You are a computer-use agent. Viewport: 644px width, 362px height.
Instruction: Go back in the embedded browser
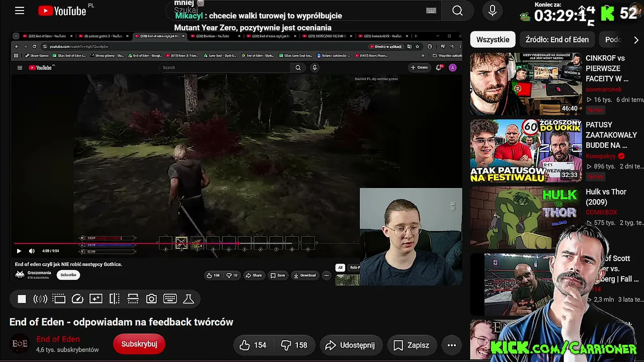pyautogui.click(x=17, y=46)
